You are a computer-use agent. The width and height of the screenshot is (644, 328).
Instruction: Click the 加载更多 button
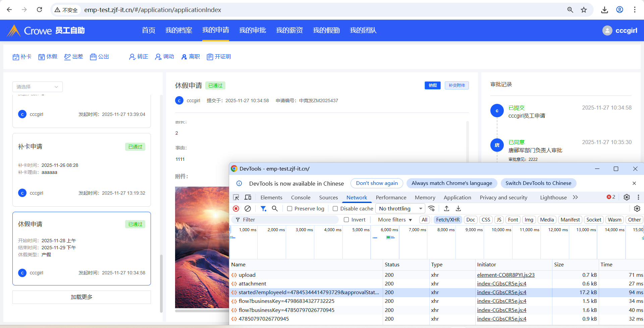click(82, 297)
